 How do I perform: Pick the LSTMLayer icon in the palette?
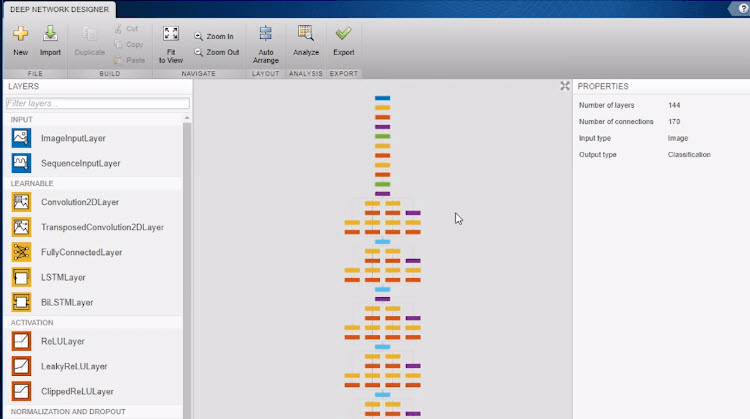click(x=22, y=277)
